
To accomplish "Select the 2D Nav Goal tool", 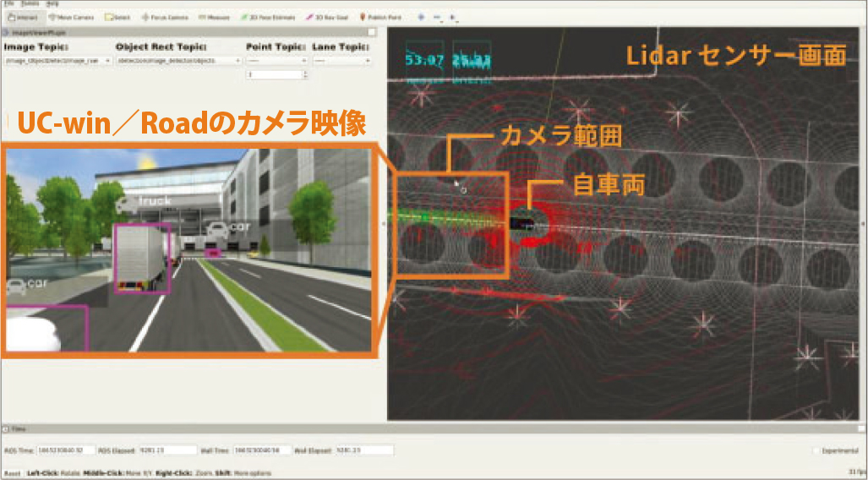I will [x=327, y=18].
